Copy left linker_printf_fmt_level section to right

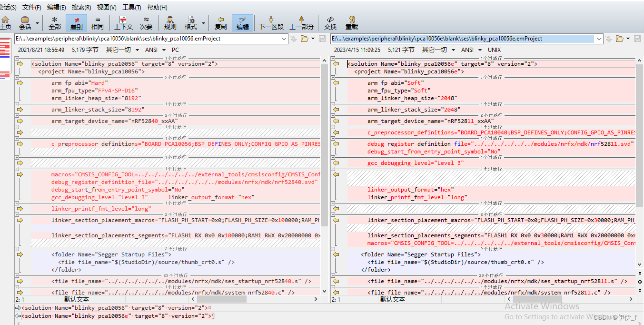tap(20, 209)
